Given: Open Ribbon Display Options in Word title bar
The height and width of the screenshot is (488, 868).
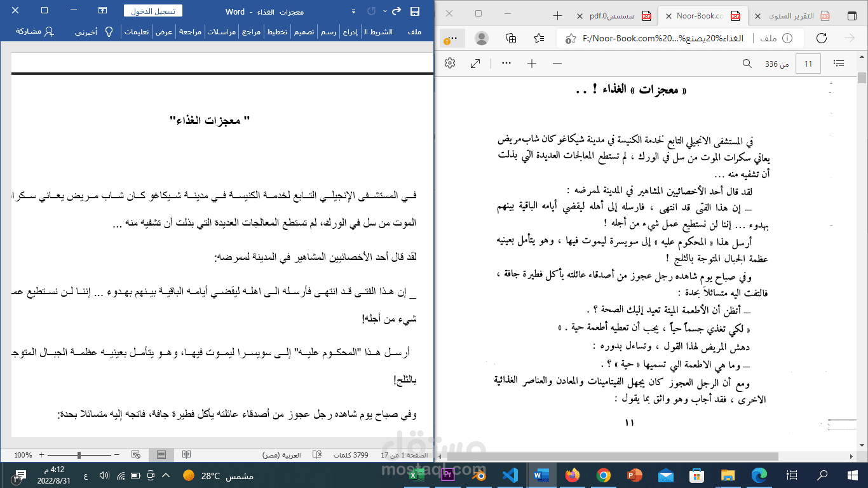Looking at the screenshot, I should [x=103, y=11].
